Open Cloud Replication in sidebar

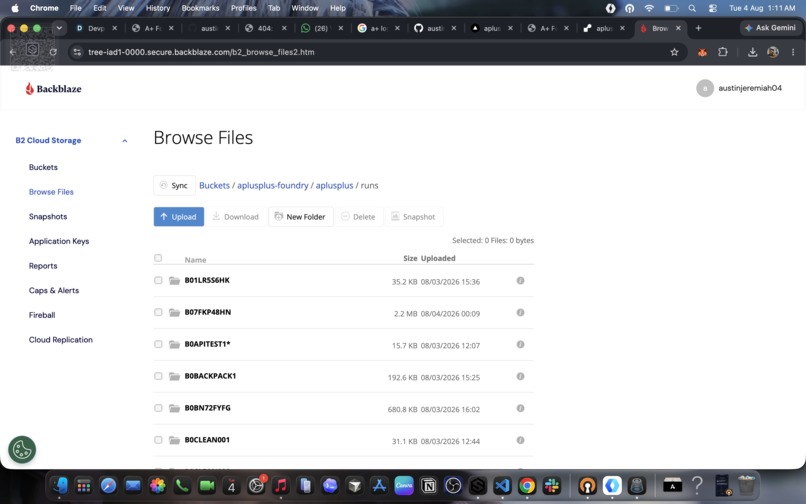(x=61, y=340)
